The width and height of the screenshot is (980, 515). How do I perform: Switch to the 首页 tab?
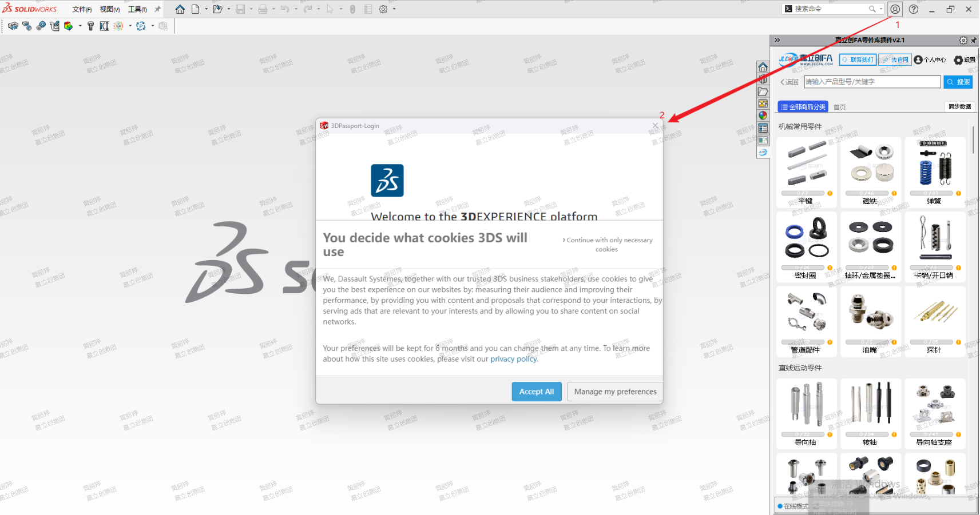pyautogui.click(x=839, y=107)
